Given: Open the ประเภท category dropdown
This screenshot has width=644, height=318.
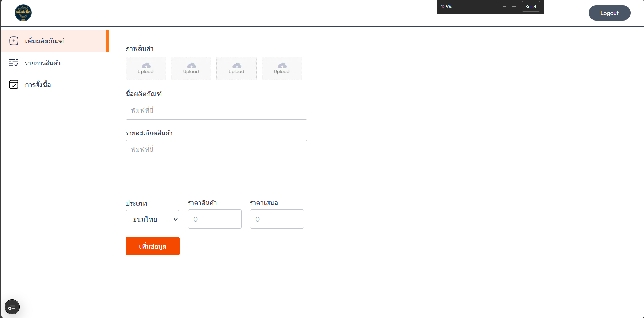Looking at the screenshot, I should coord(152,219).
